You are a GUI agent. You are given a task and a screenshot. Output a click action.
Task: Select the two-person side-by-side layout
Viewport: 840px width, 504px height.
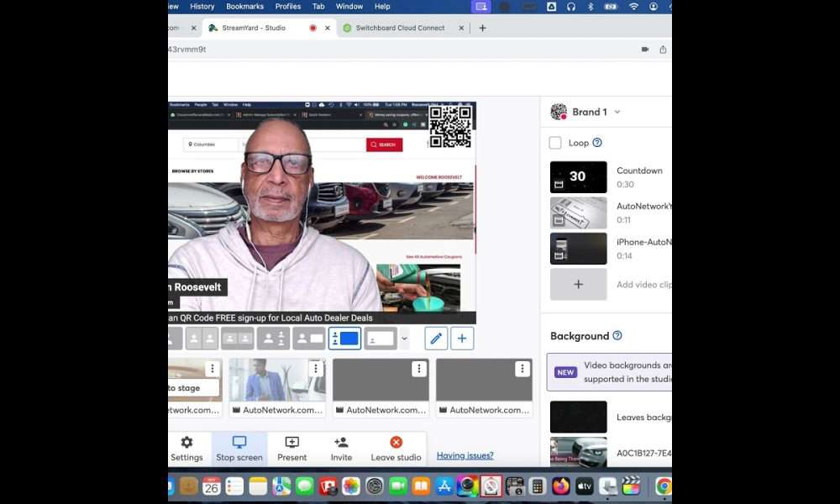[x=202, y=339]
